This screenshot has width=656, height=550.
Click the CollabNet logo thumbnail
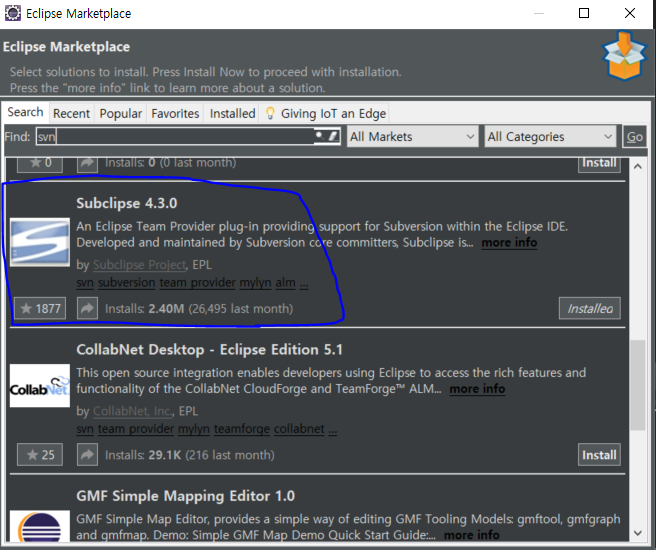tap(40, 386)
